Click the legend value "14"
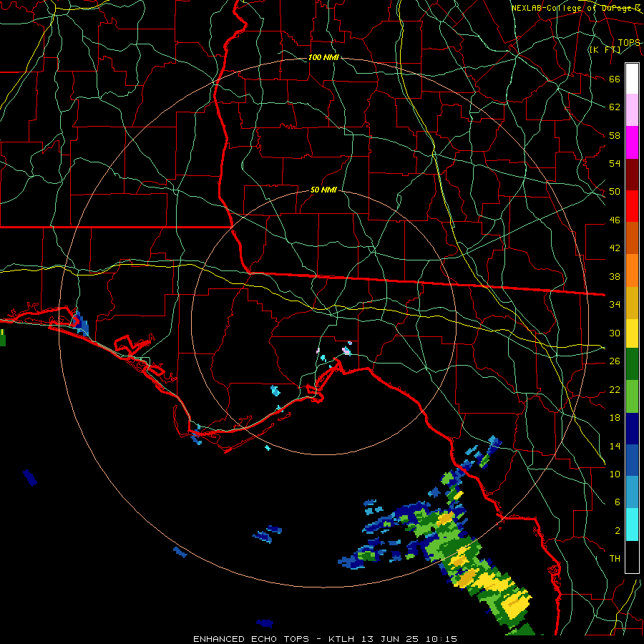644x644 pixels. [615, 446]
